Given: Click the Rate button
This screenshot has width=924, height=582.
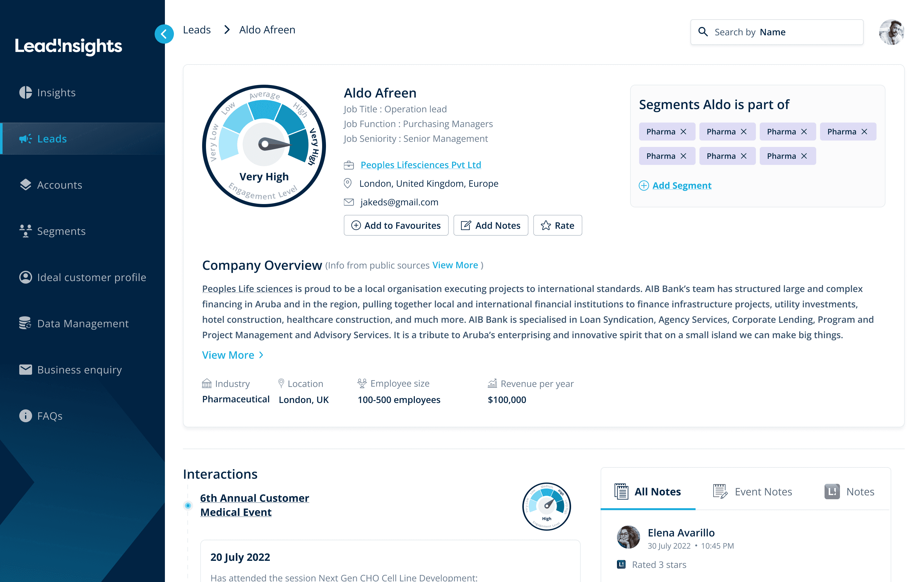Looking at the screenshot, I should tap(558, 225).
